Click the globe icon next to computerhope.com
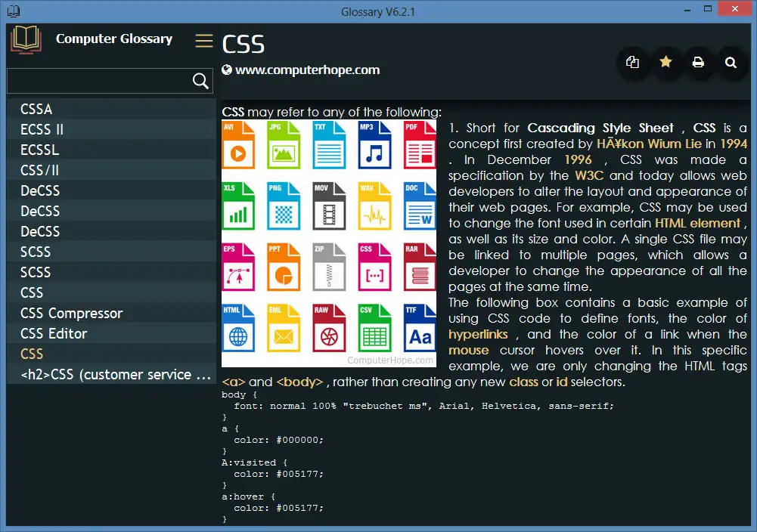Image resolution: width=757 pixels, height=532 pixels. pos(226,70)
